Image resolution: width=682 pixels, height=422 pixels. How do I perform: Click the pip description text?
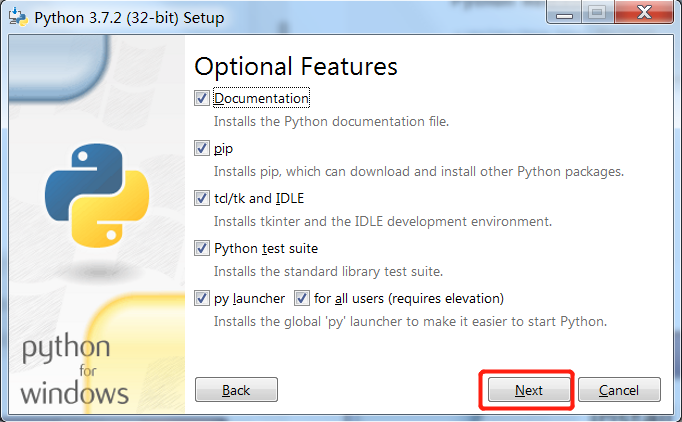click(x=418, y=171)
